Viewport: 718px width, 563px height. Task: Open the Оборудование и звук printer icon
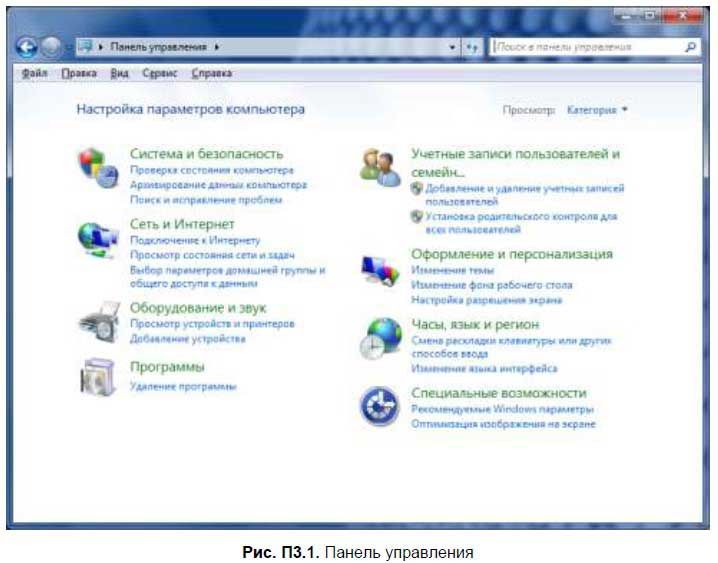click(99, 322)
